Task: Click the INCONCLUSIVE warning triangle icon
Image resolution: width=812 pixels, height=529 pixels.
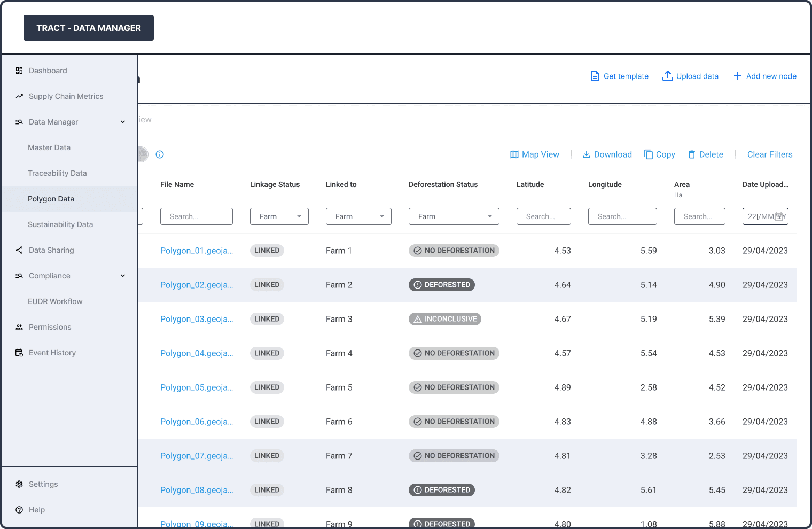Action: tap(418, 319)
